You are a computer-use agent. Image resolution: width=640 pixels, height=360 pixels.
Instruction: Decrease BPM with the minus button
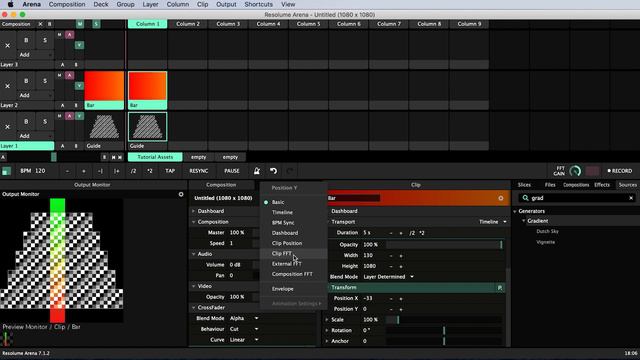click(x=67, y=171)
